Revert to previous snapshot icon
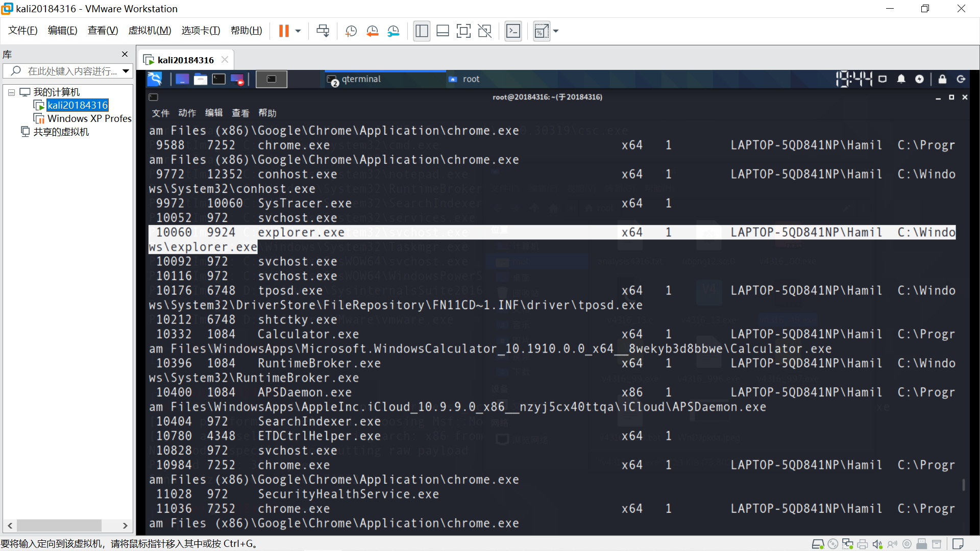Screen dimensions: 980x551 [x=372, y=31]
